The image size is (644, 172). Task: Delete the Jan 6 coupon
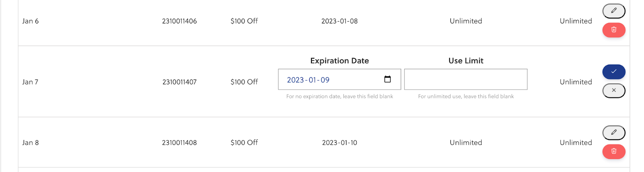614,30
